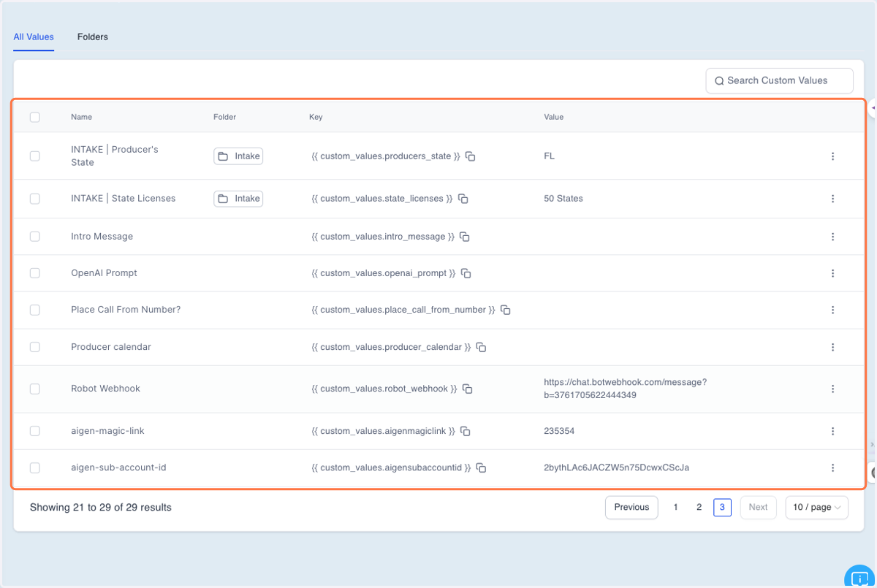Check the INTAKE | Producer's State row
This screenshot has height=588, width=877.
[35, 156]
